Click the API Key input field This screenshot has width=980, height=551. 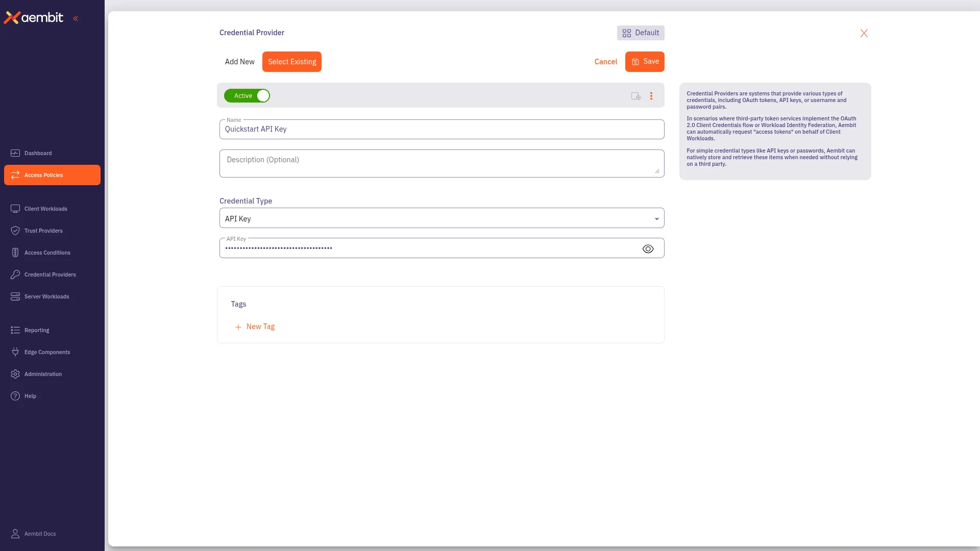pyautogui.click(x=442, y=248)
